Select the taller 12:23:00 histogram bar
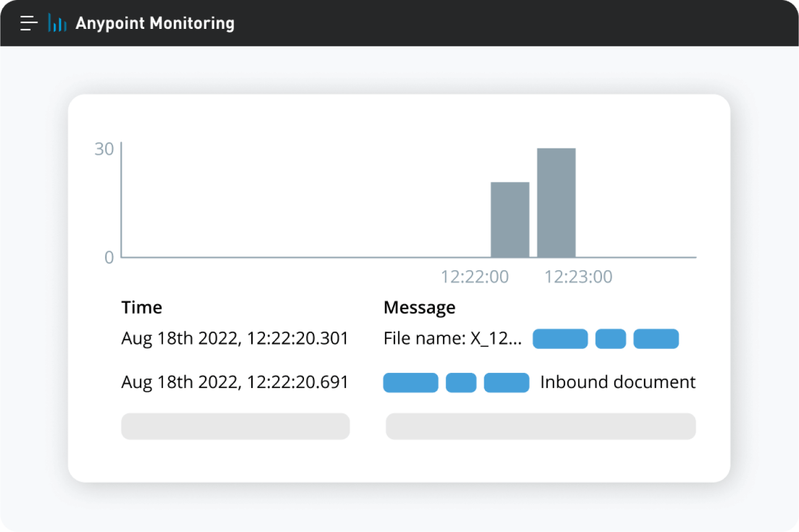Image resolution: width=799 pixels, height=532 pixels. point(556,203)
